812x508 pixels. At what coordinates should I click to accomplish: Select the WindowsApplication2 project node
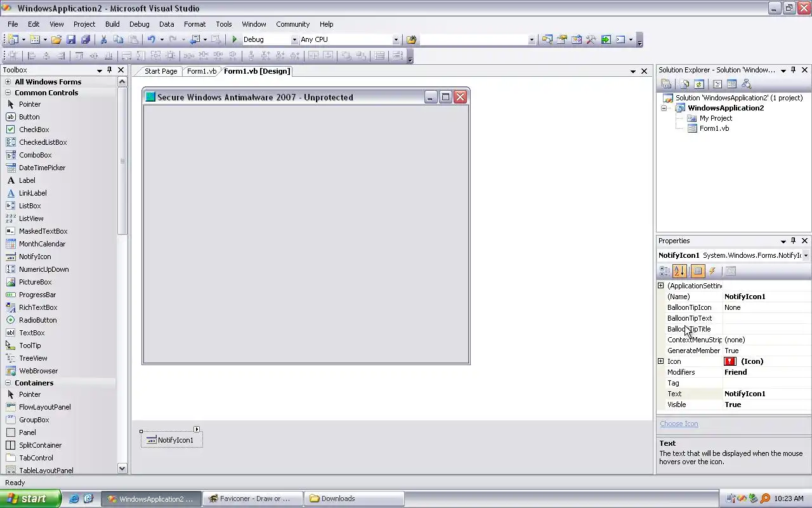click(726, 108)
